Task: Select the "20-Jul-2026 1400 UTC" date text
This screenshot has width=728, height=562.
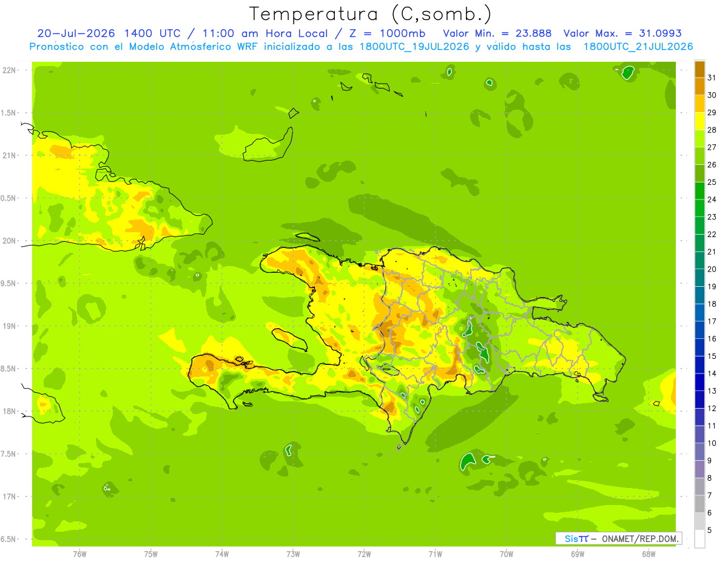Action: tap(109, 33)
